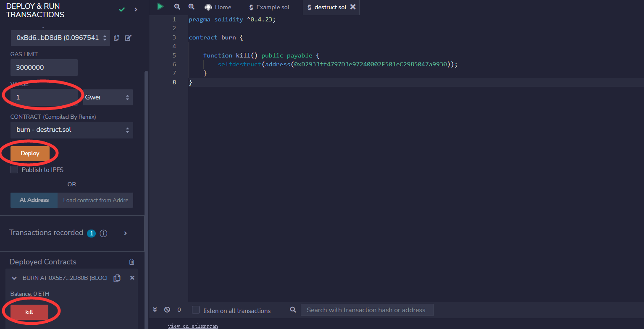Switch to the Example.sol tab
This screenshot has height=329, width=644.
pyautogui.click(x=269, y=7)
